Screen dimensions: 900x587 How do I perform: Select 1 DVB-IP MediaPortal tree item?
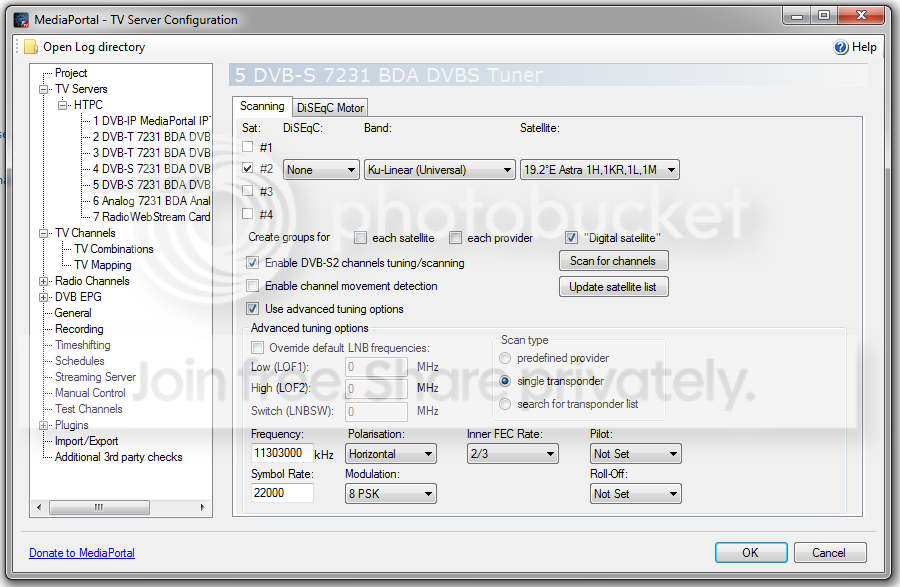152,121
